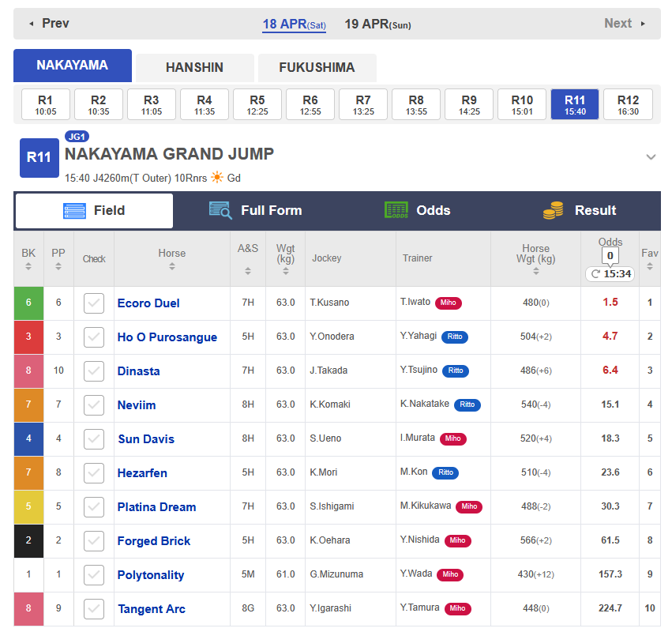Click trainer name M.Kikukawa
Image resolution: width=672 pixels, height=632 pixels.
426,506
